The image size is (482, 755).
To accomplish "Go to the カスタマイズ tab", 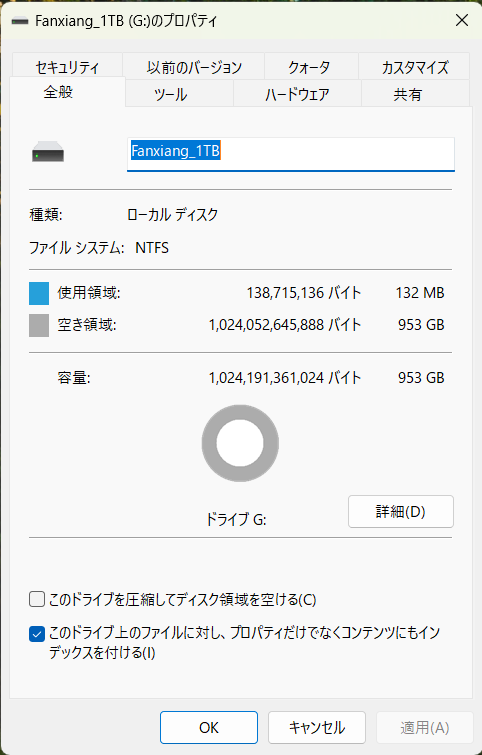I will tap(414, 67).
